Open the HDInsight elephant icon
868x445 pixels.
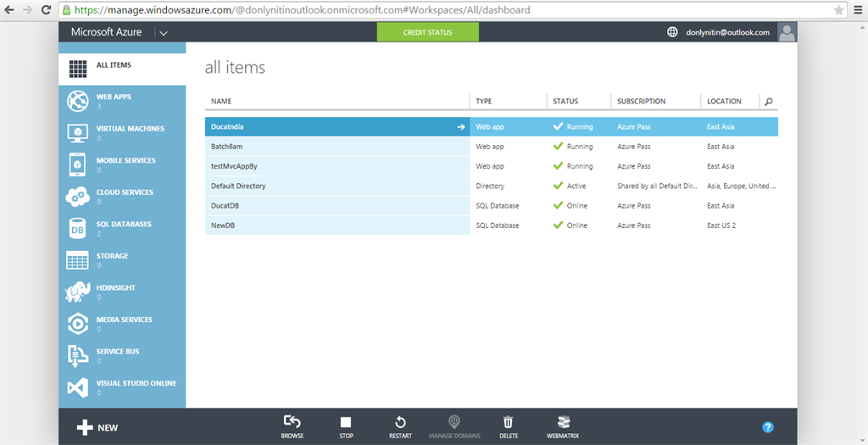pos(77,292)
